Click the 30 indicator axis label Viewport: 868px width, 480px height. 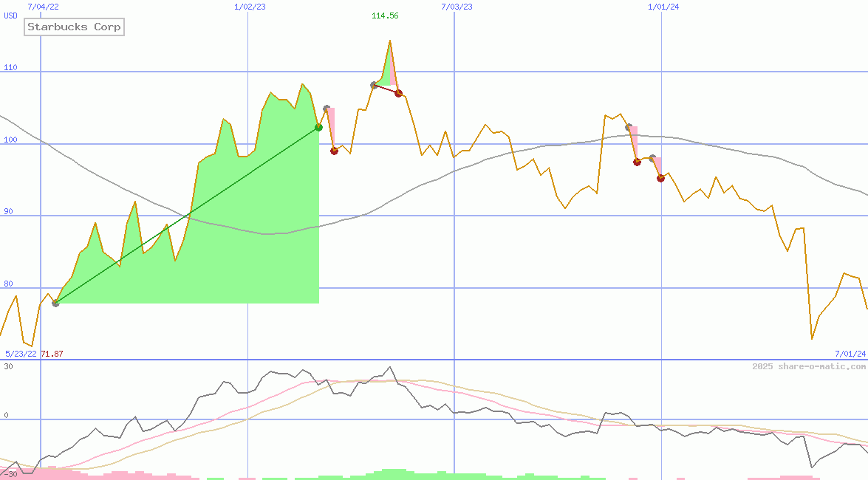[8, 366]
